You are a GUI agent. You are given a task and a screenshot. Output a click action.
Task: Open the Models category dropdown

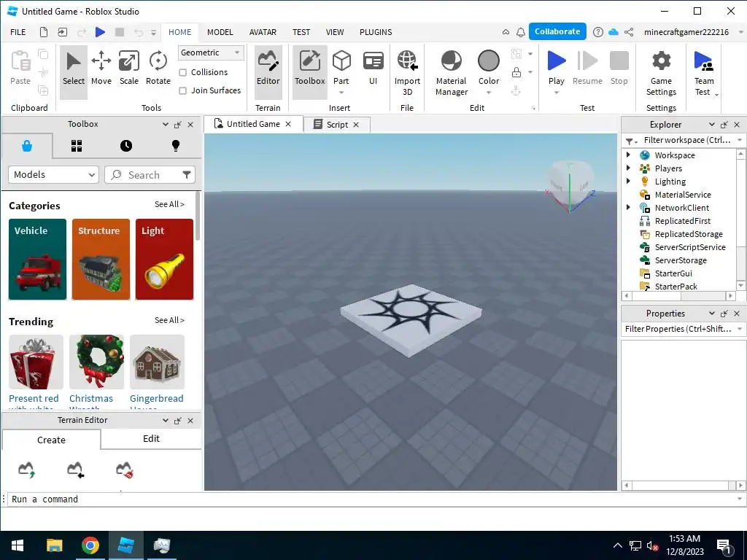53,175
